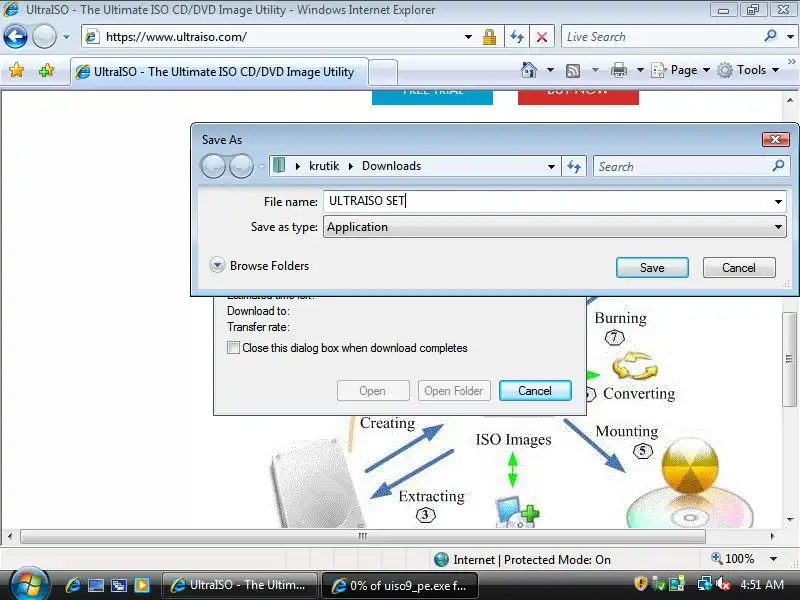
Task: Click the Save As dialog forward button
Action: coord(241,166)
